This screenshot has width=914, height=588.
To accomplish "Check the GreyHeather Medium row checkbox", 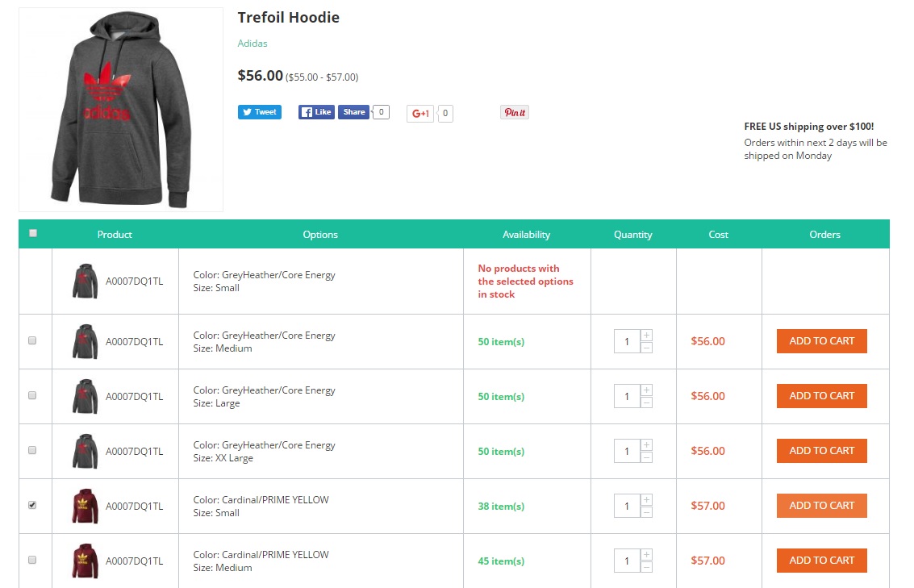I will [32, 340].
